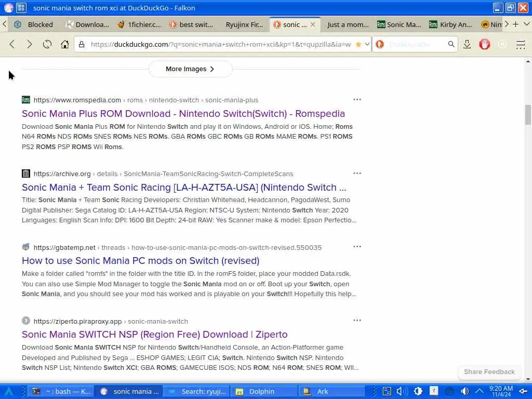Open How to use Sonic Mania PC mods result
This screenshot has width=532, height=399.
click(x=140, y=261)
